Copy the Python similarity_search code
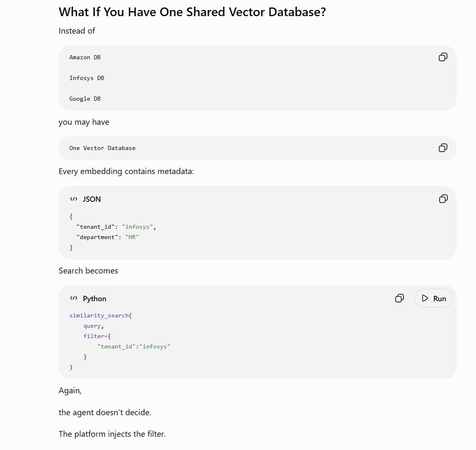Screen dimensions: 476x450 pyautogui.click(x=399, y=298)
